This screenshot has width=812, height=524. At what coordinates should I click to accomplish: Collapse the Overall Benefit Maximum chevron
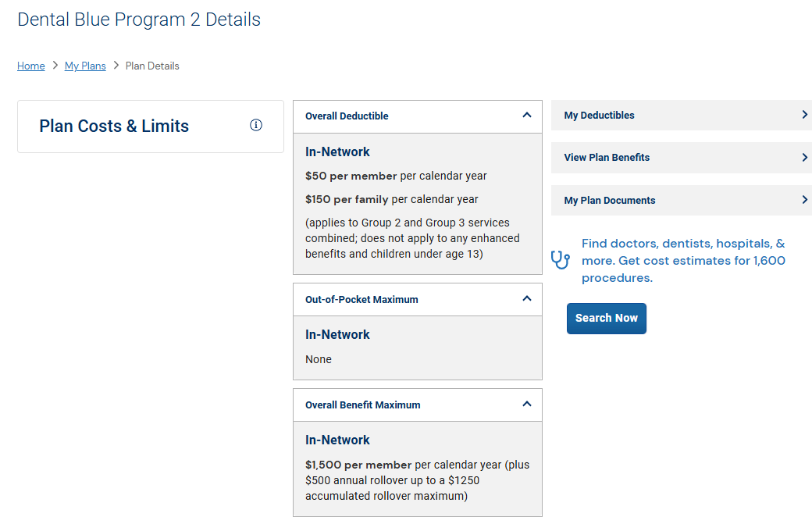click(x=527, y=404)
